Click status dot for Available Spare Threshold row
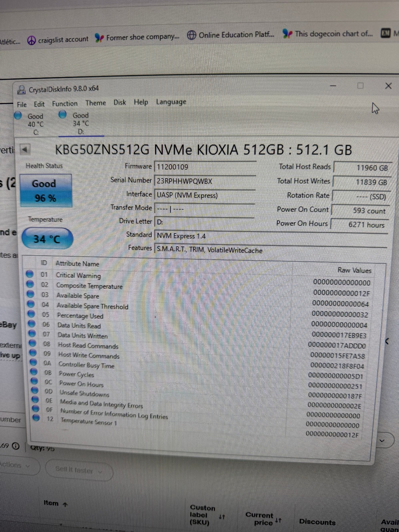The height and width of the screenshot is (532, 399). click(31, 304)
